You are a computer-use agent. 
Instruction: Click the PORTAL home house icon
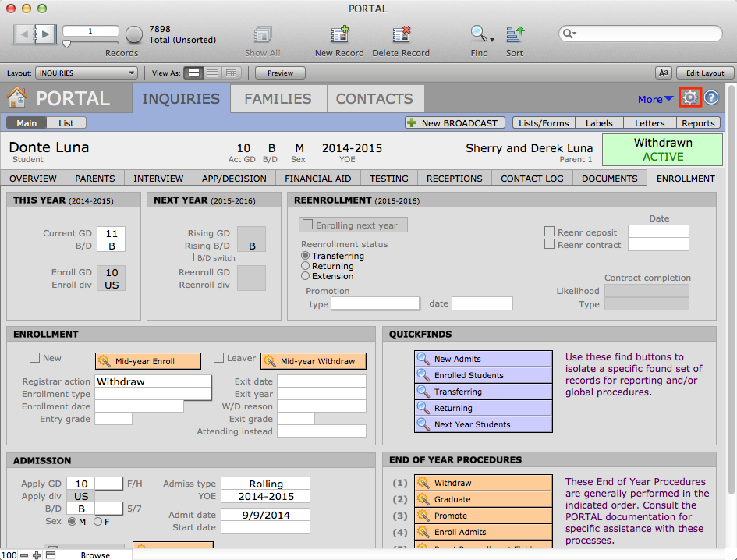pyautogui.click(x=17, y=97)
